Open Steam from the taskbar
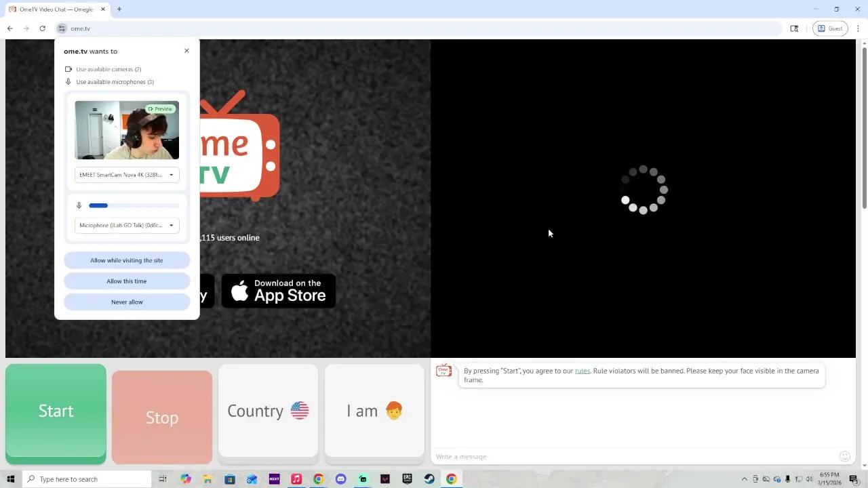Image resolution: width=868 pixels, height=488 pixels. 429,479
